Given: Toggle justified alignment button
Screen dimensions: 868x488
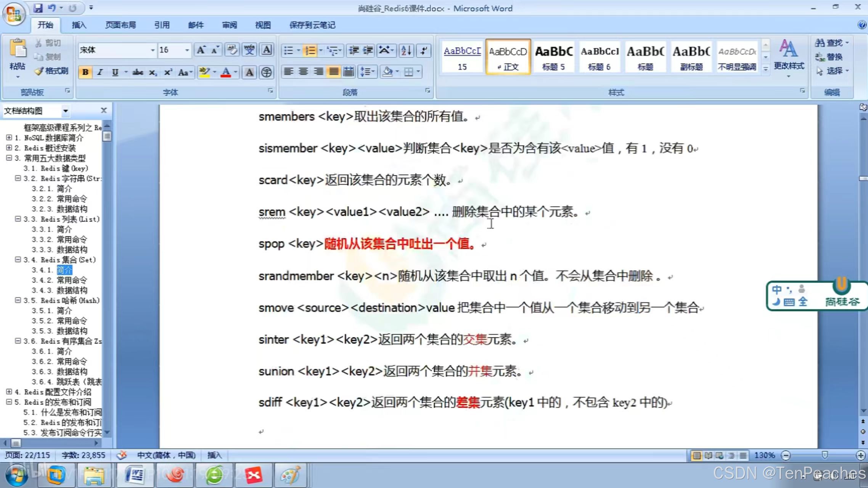Looking at the screenshot, I should (334, 72).
